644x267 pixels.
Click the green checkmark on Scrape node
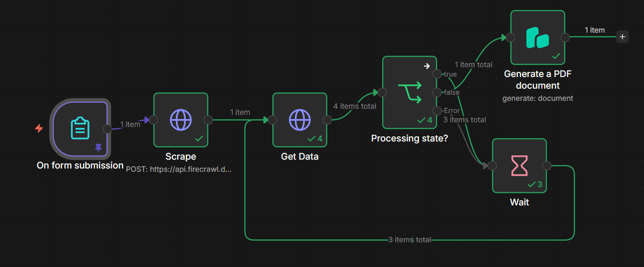(x=199, y=138)
